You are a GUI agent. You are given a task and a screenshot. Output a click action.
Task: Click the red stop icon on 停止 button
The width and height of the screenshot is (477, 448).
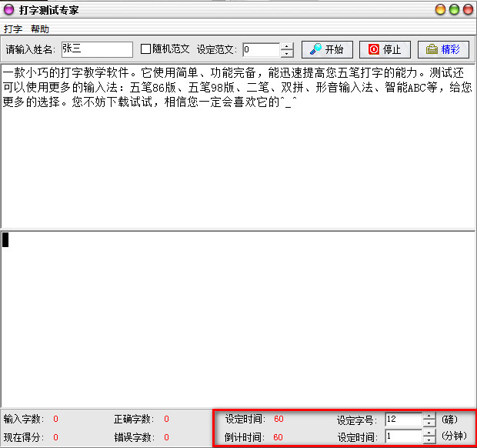click(374, 49)
